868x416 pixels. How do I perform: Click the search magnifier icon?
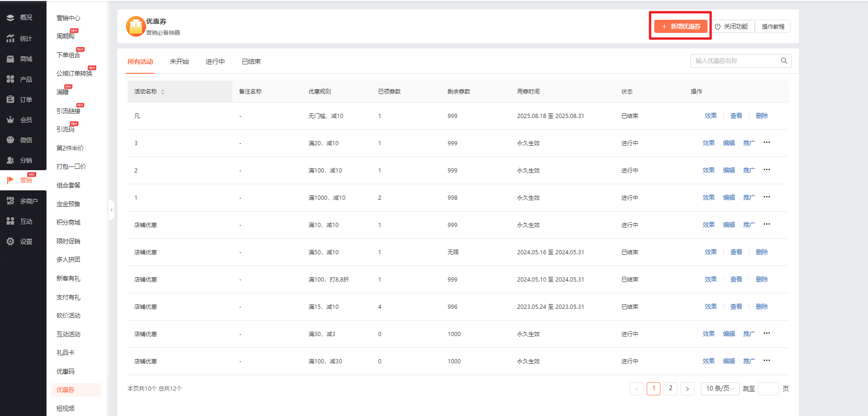pos(784,61)
